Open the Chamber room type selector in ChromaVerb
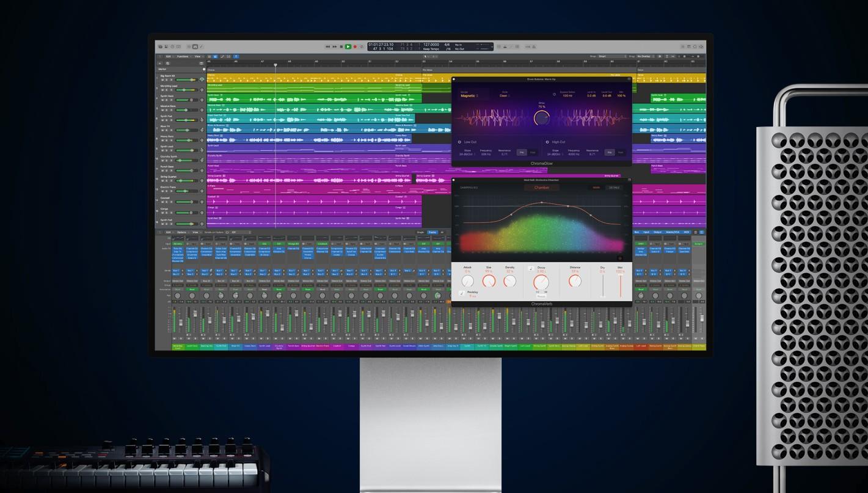Screen dimensions: 868x493 click(x=542, y=188)
